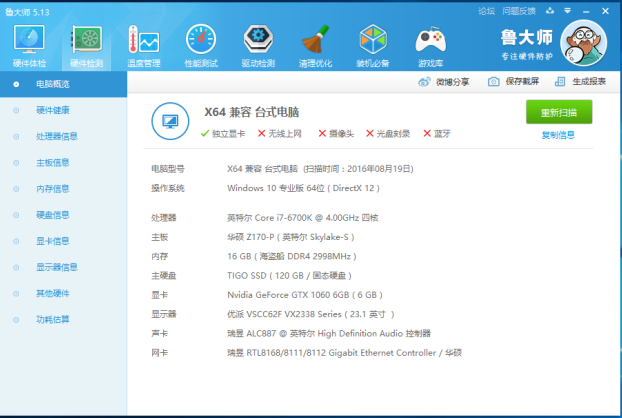The image size is (622, 418).
Task: Click 问题反馈 feedback link
Action: [x=519, y=11]
